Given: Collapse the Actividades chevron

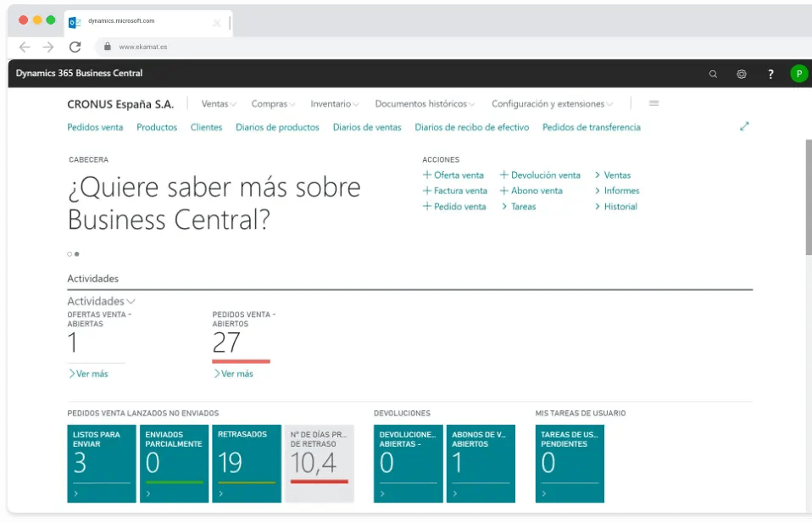Looking at the screenshot, I should point(131,301).
